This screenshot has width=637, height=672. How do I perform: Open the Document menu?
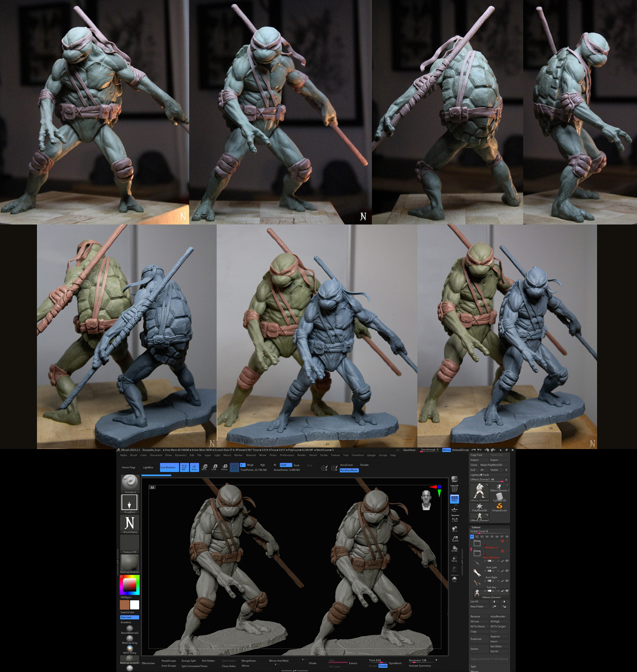[x=156, y=455]
